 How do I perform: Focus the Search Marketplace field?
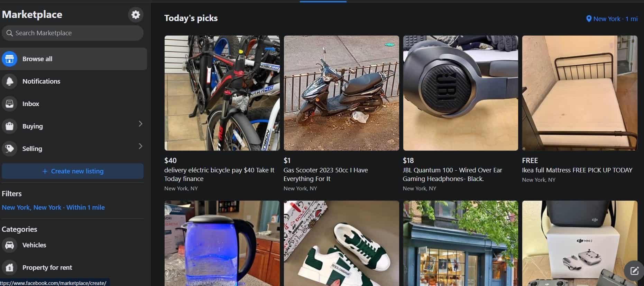tap(73, 33)
